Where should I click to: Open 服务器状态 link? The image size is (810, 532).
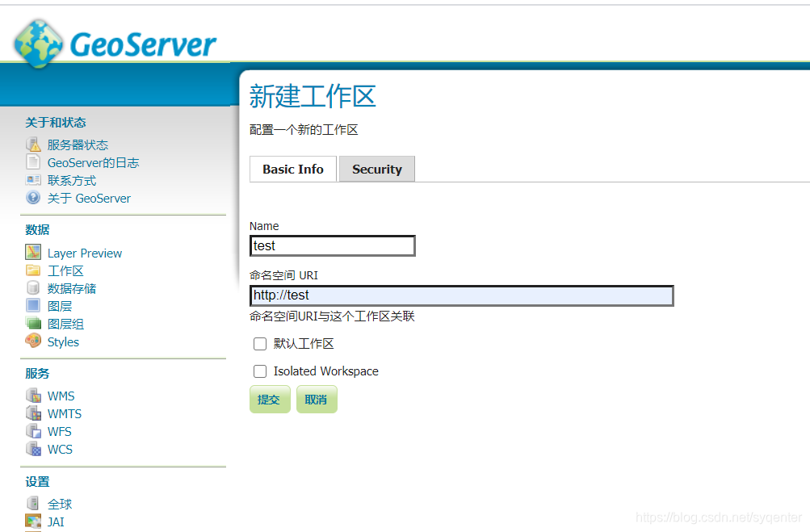click(x=78, y=145)
